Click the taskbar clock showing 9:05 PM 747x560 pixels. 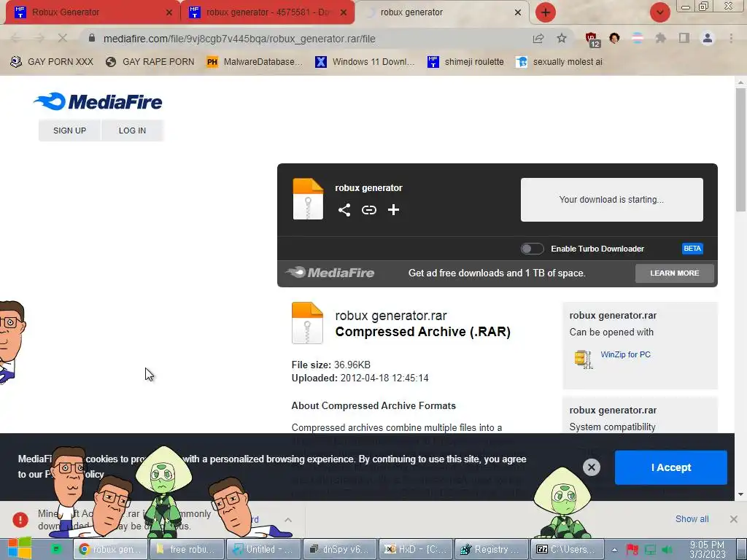(x=707, y=550)
